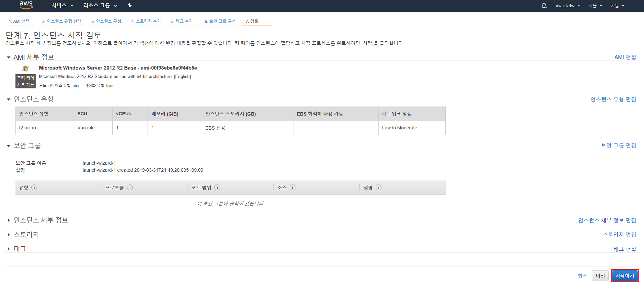Open the aws_kdw account menu

tap(568, 6)
